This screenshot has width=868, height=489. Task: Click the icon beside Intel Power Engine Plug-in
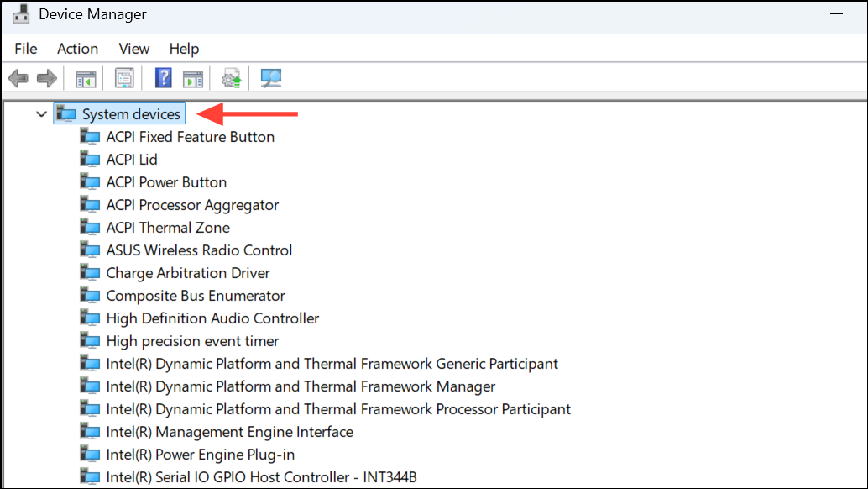coord(90,454)
